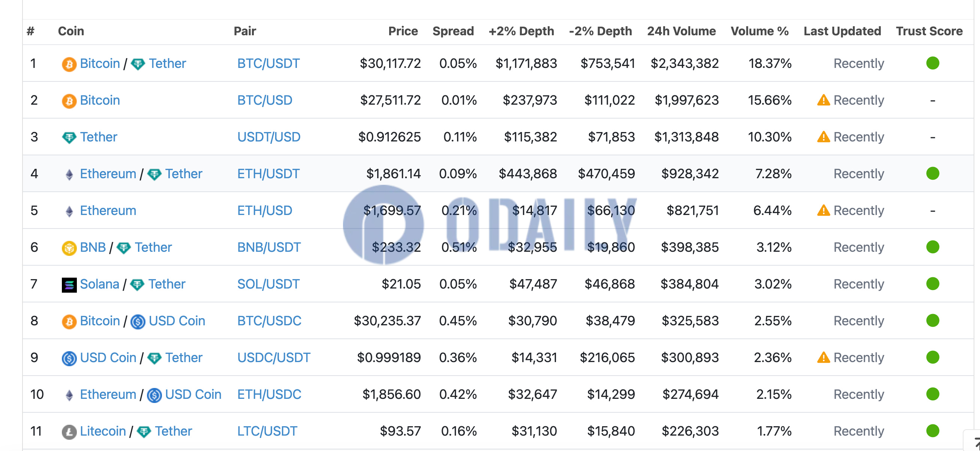Click Recently in the SOL/USDT row
The image size is (980, 451).
pos(858,284)
